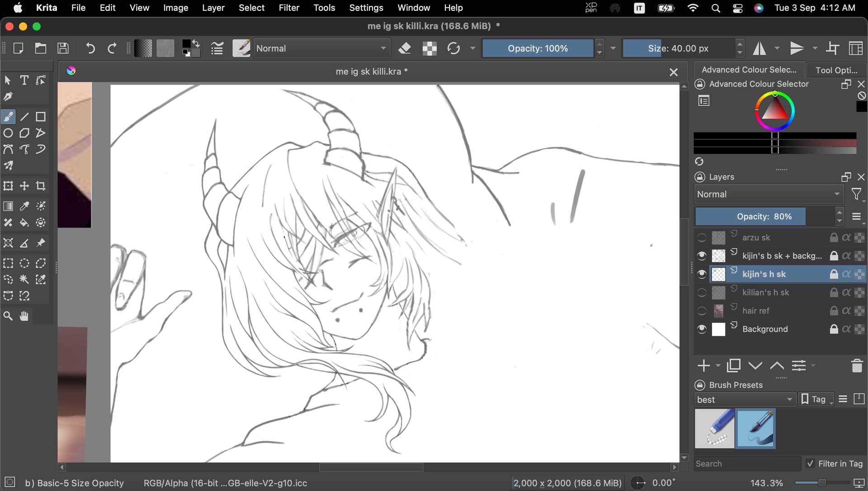Move layer down in stack
This screenshot has width=868, height=491.
click(755, 365)
